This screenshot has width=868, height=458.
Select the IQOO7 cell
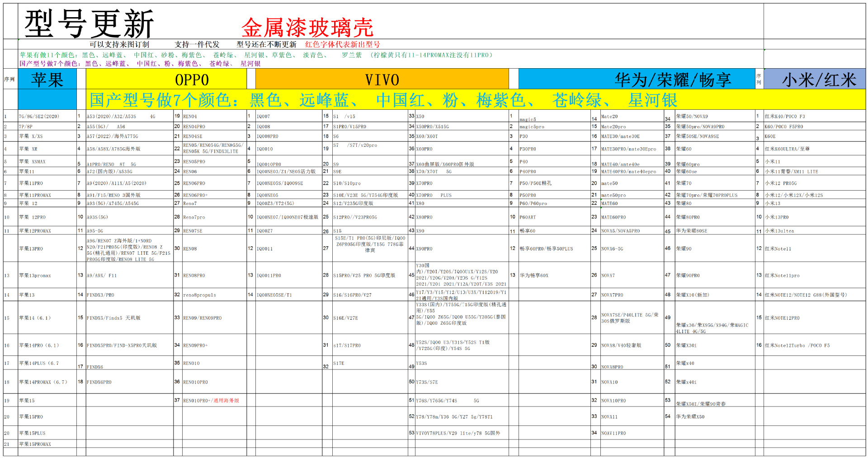click(x=289, y=116)
